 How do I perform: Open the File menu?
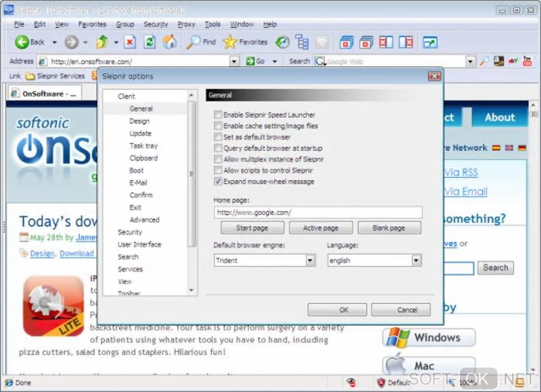[x=19, y=24]
